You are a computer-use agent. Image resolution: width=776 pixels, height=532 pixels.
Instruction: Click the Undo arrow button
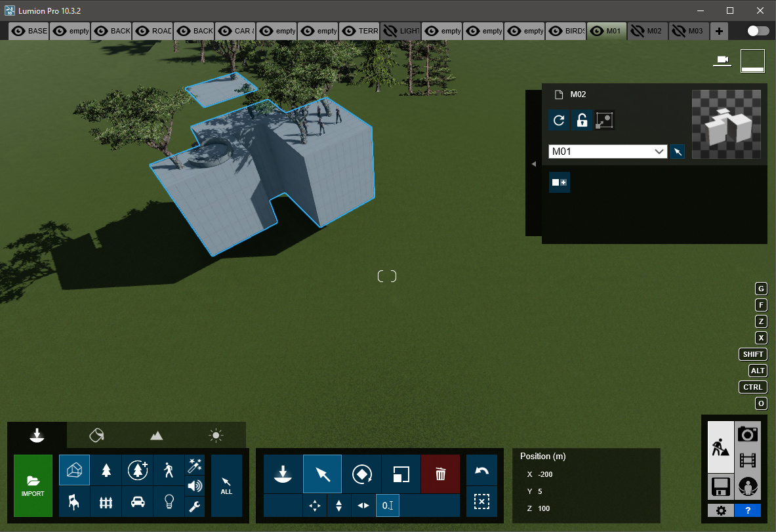[x=481, y=470]
